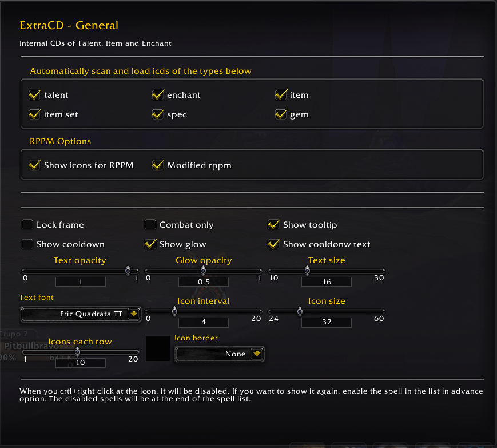Click the black Icon border preview swatch

158,348
